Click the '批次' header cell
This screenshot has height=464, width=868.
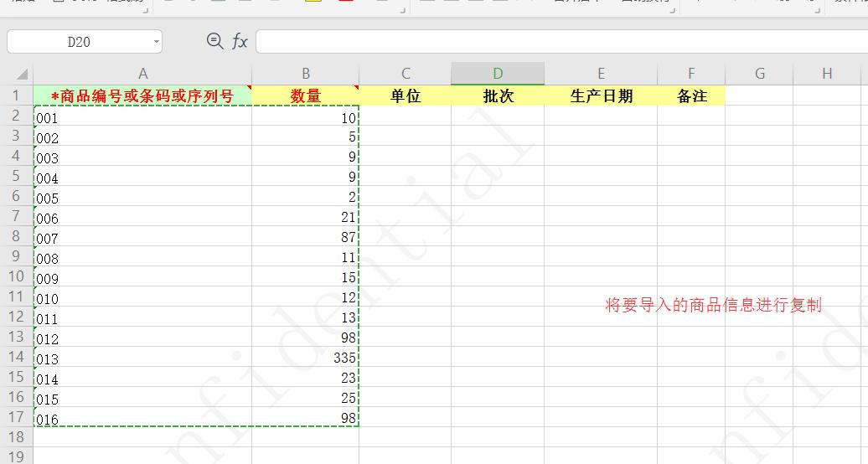click(x=498, y=95)
